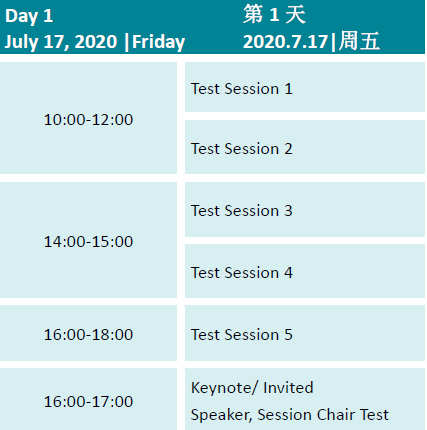427x430 pixels.
Task: Click the Test Session 5 cell
Action: [x=305, y=333]
